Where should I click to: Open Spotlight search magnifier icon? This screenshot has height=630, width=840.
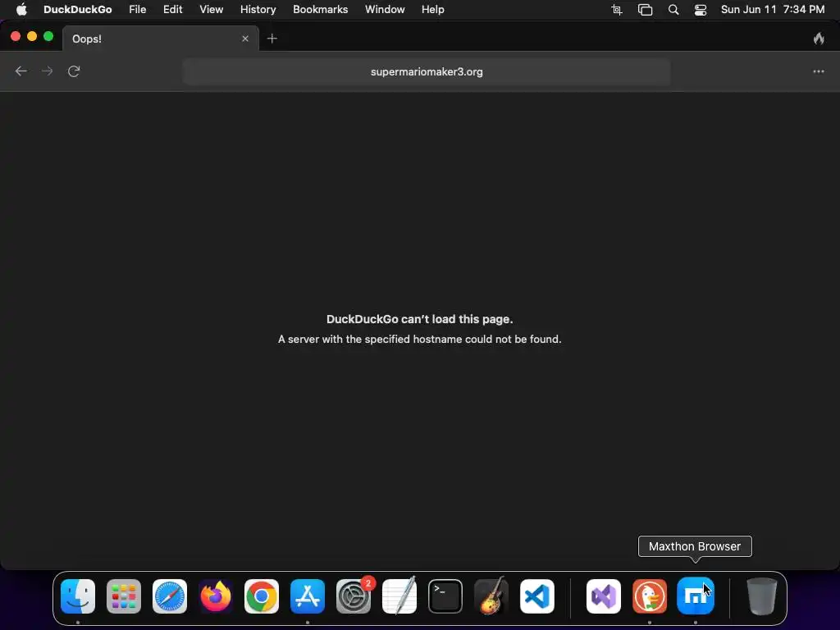(x=673, y=10)
